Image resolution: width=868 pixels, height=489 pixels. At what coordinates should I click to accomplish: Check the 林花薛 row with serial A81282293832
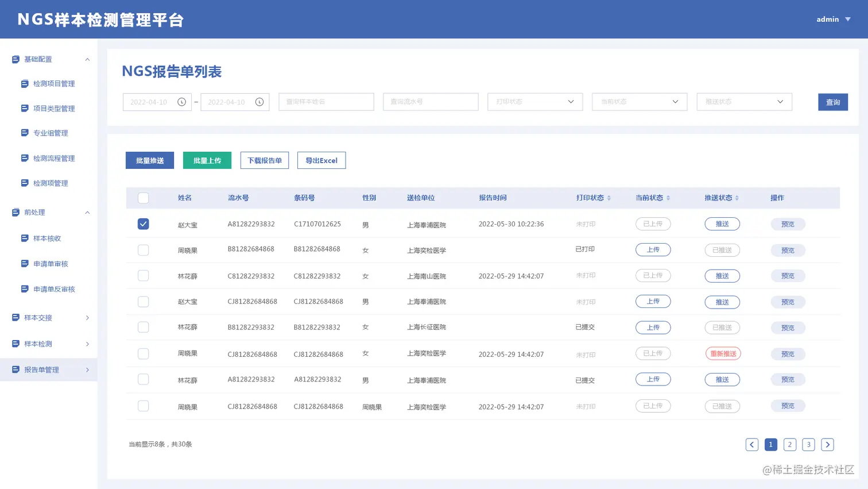pyautogui.click(x=144, y=379)
